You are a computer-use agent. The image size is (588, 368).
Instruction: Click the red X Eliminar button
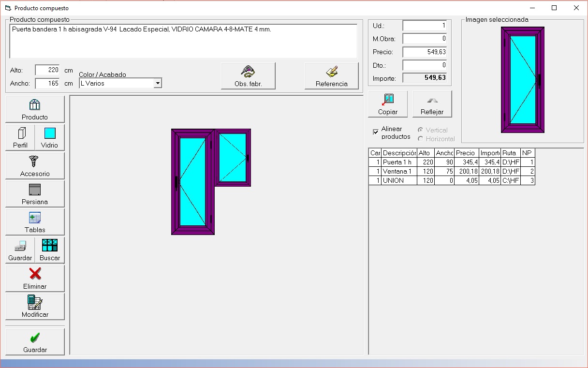click(35, 278)
